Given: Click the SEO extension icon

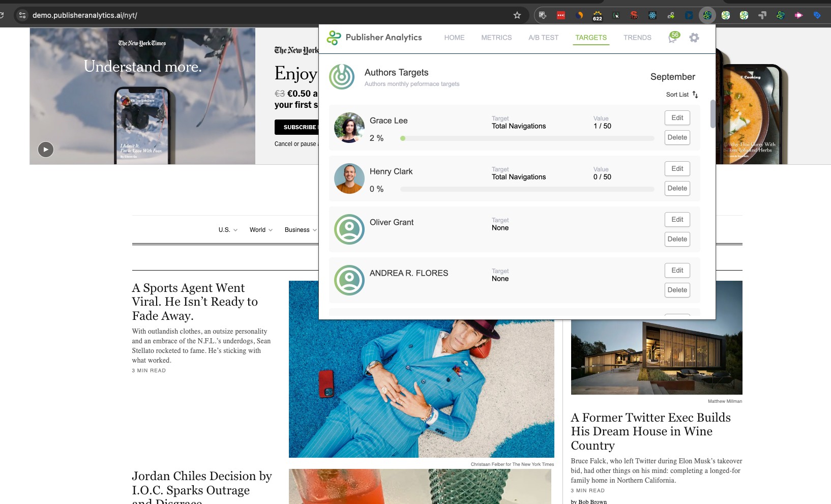Looking at the screenshot, I should [x=634, y=15].
